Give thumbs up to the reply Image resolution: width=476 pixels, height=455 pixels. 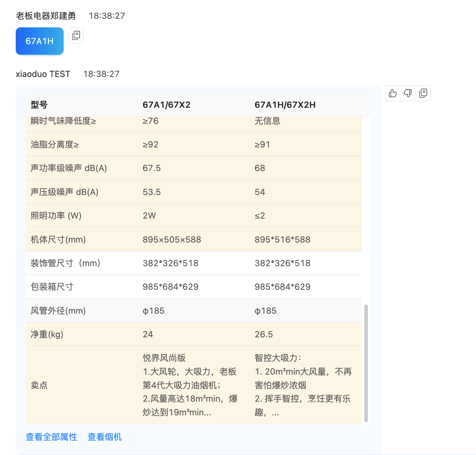(393, 93)
